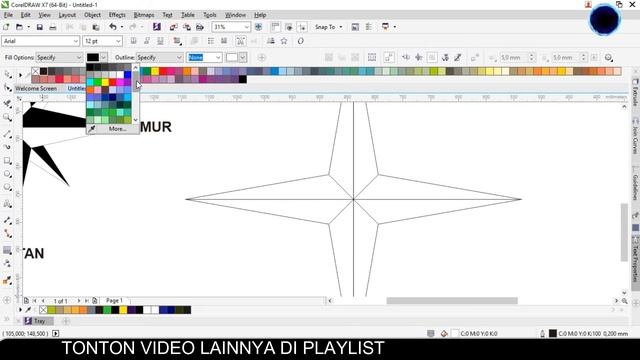The width and height of the screenshot is (640, 360).
Task: Open the File menu
Action: tap(8, 15)
